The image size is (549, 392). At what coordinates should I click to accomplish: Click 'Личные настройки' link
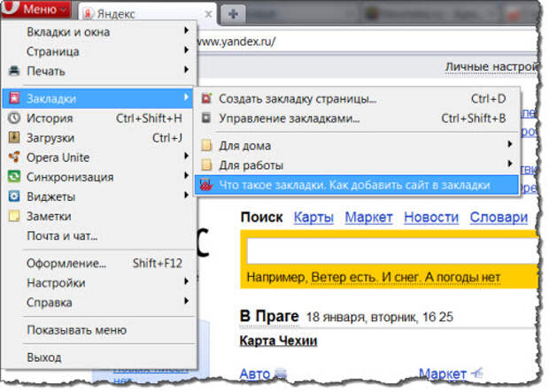(491, 66)
